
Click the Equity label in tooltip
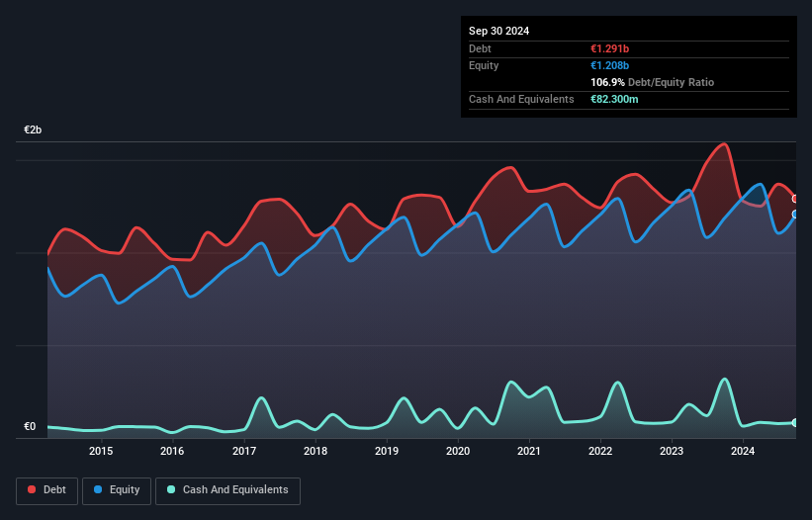[x=484, y=65]
